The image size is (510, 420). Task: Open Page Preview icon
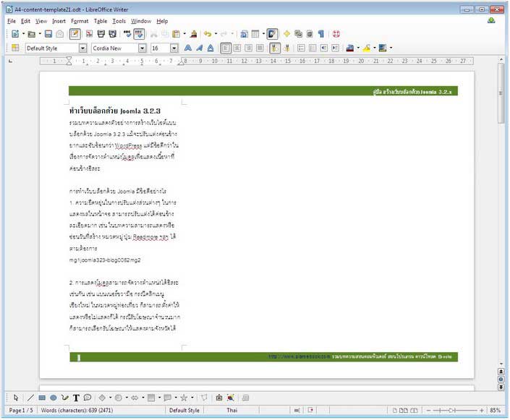click(x=113, y=34)
